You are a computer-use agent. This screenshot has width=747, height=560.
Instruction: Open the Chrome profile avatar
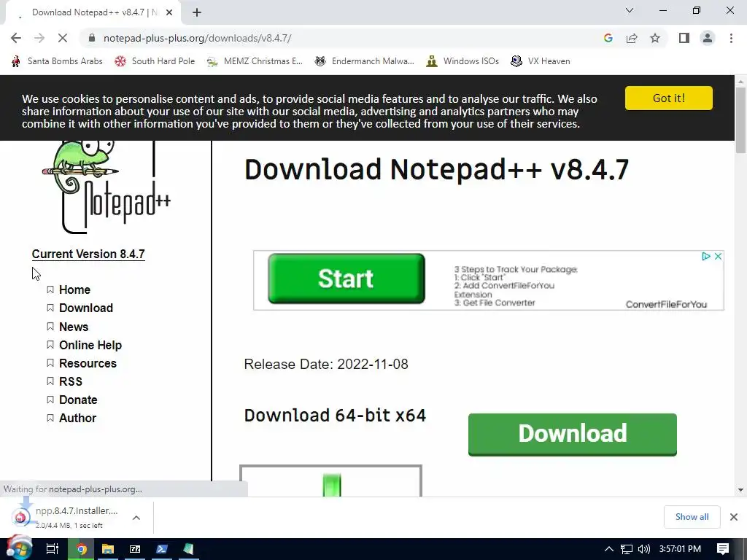(x=708, y=38)
